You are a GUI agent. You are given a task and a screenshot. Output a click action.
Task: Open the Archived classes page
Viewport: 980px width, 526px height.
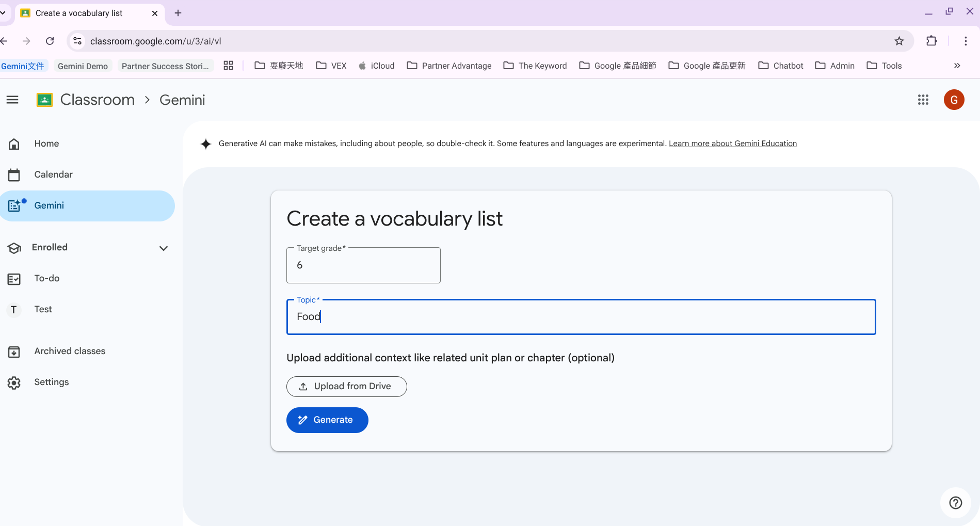click(x=70, y=351)
